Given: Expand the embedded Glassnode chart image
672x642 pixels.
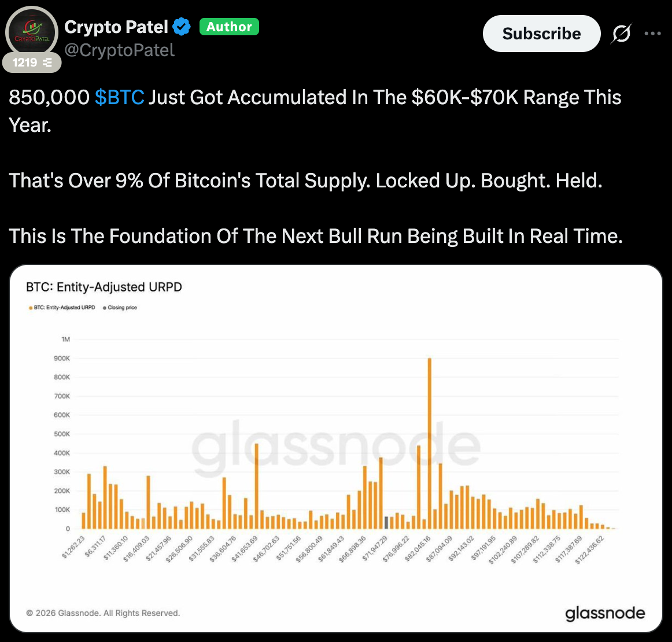Looking at the screenshot, I should (x=336, y=451).
